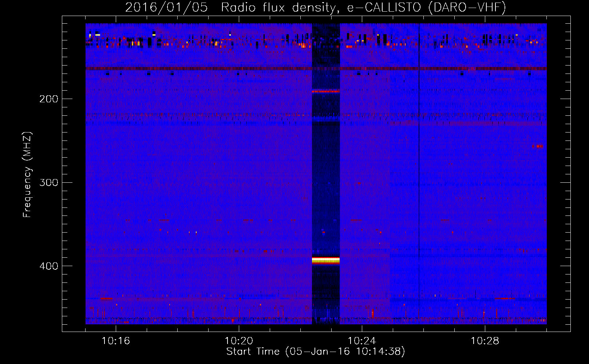The height and width of the screenshot is (364, 589).
Task: Select the 200 frequency tick label
Action: (49, 99)
